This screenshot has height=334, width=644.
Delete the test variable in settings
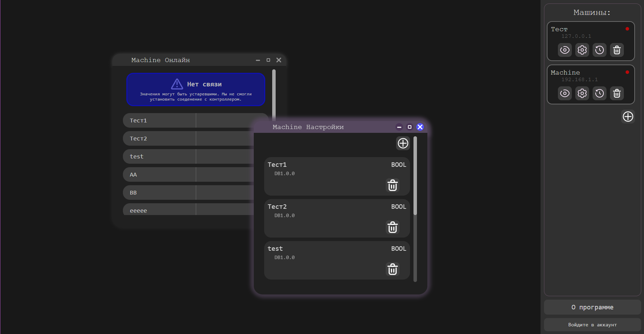pyautogui.click(x=393, y=269)
